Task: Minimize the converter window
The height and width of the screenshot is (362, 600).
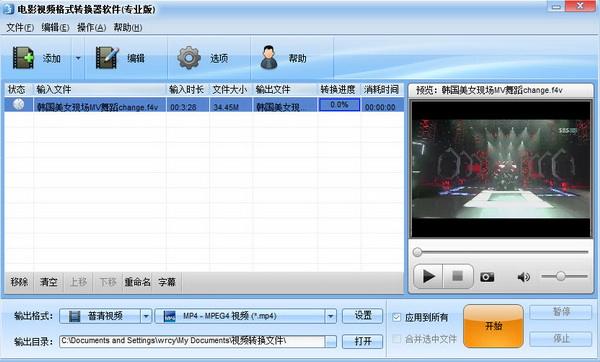Action: [x=556, y=7]
